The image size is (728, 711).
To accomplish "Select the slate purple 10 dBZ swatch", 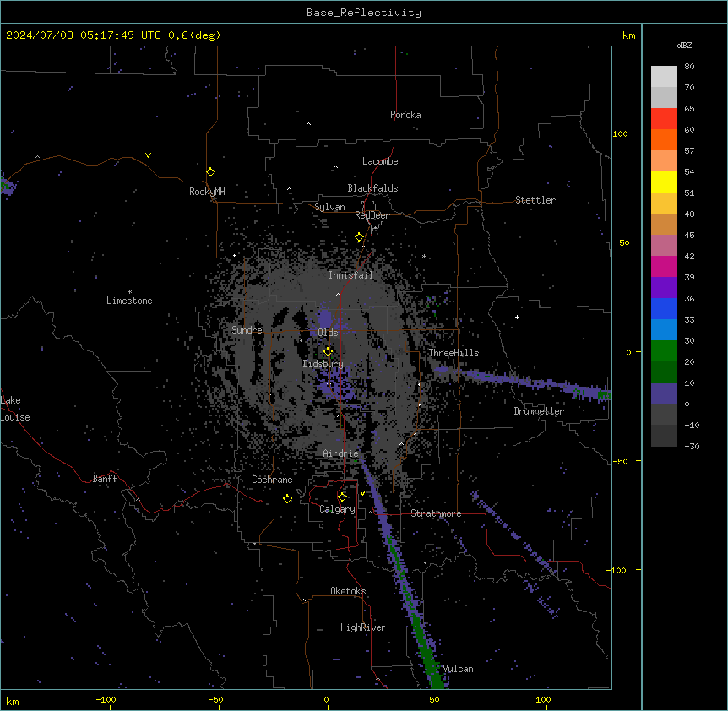I will click(x=664, y=393).
